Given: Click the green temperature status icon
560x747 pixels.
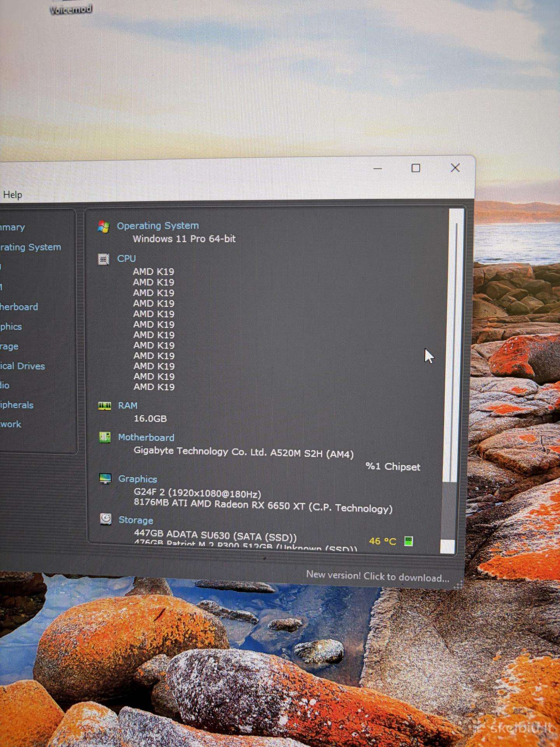Looking at the screenshot, I should (x=408, y=541).
